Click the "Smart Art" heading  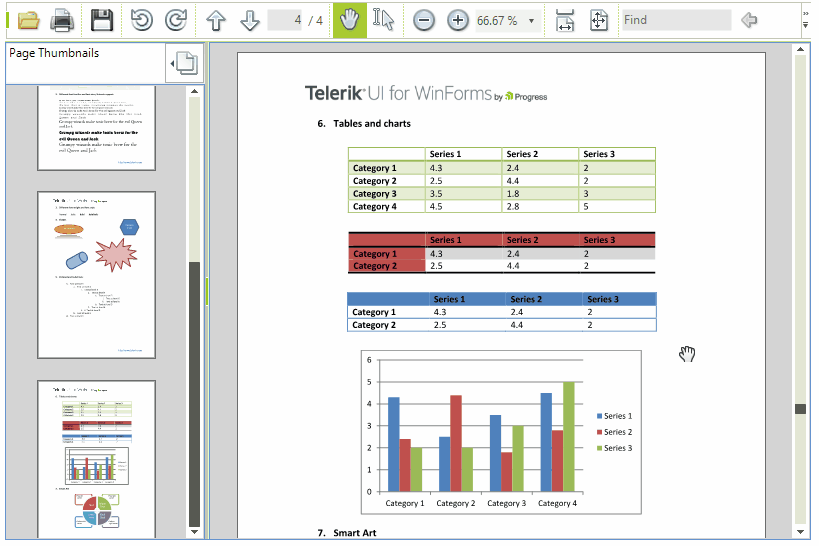click(x=355, y=533)
